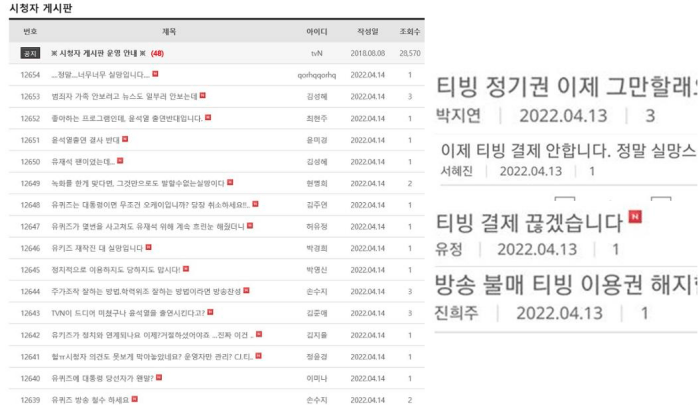Click the new-post N badge on post 12654

pyautogui.click(x=155, y=74)
